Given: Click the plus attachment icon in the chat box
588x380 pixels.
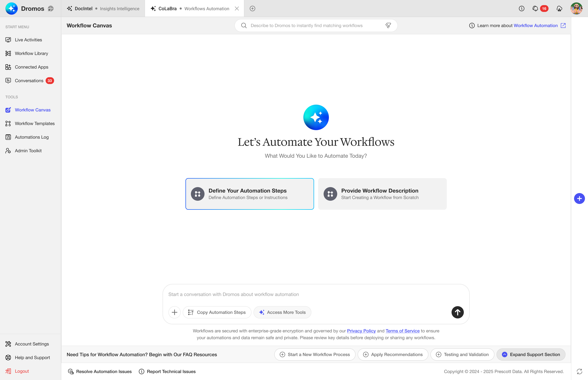Looking at the screenshot, I should 174,312.
